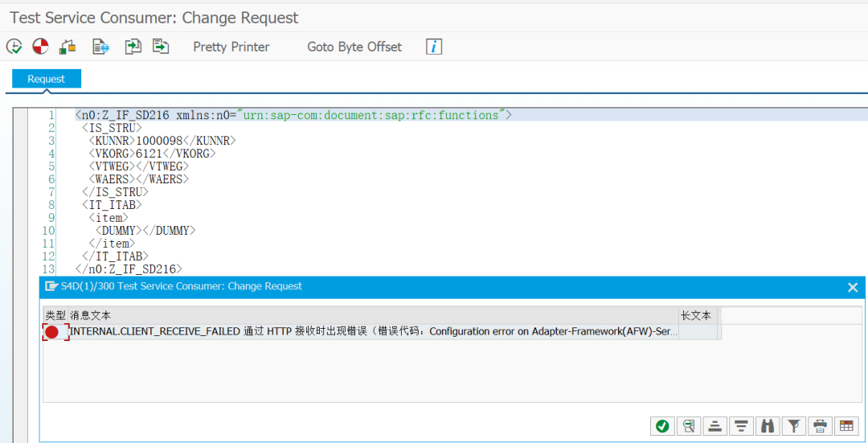Viewport: 868px width, 443px height.
Task: Click the printer icon in dialog
Action: 820,426
